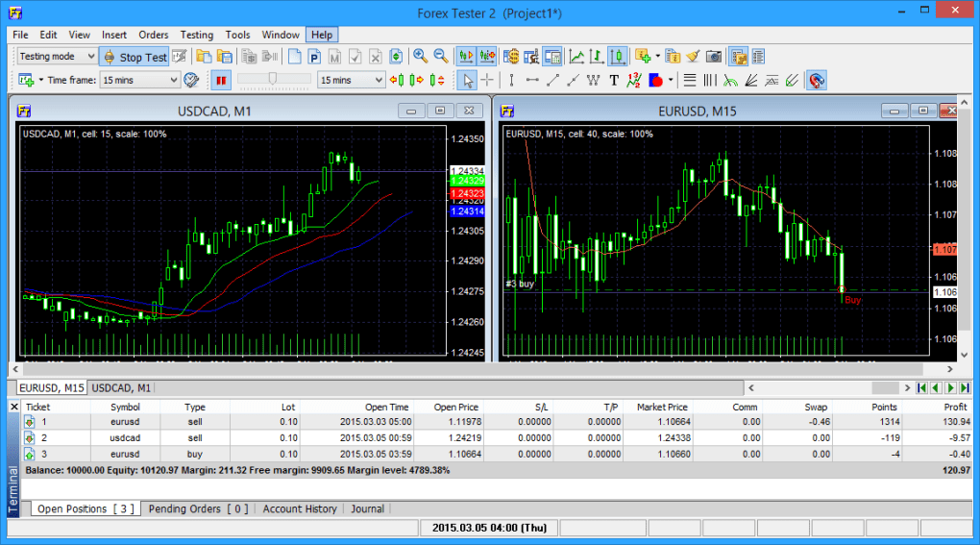Click the Stop Test button
The height and width of the screenshot is (545, 980).
(x=135, y=57)
